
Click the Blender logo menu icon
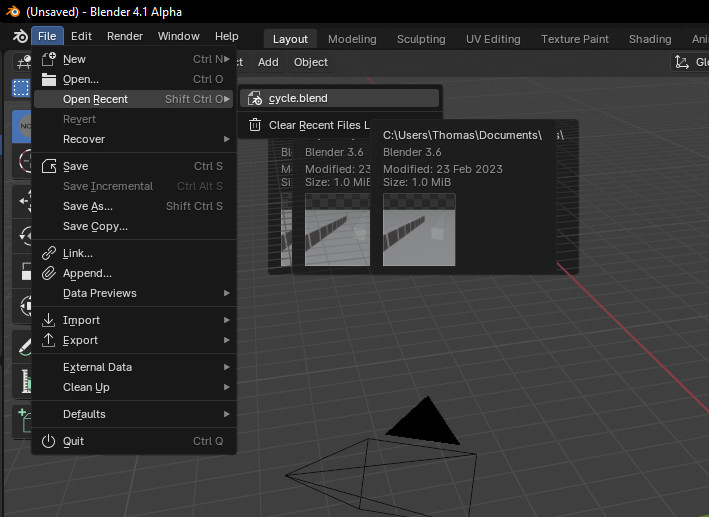20,36
